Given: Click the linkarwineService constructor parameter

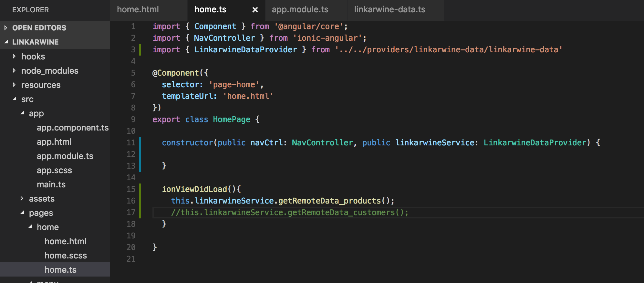Looking at the screenshot, I should coord(435,143).
